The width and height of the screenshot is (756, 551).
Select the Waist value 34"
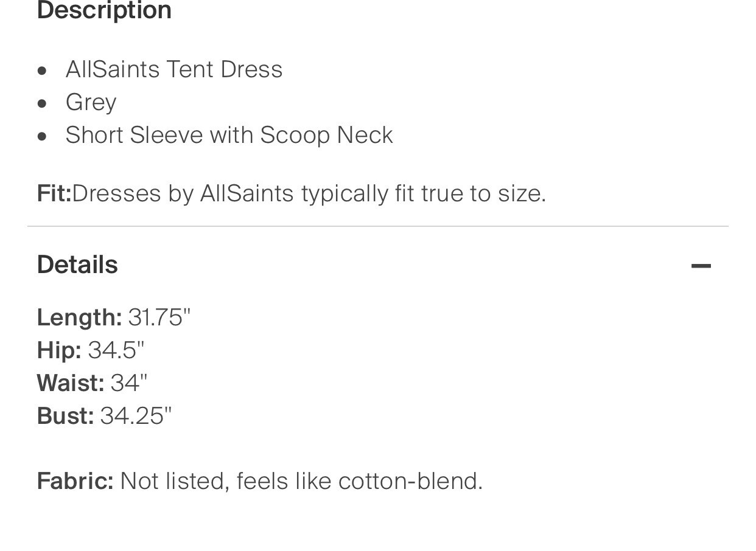pos(127,383)
